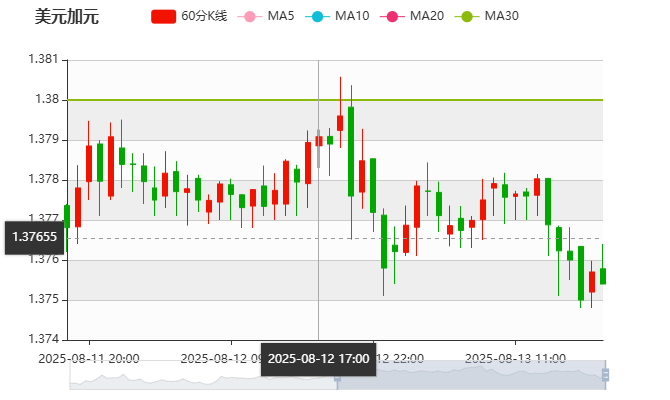Click the 1.381 y-axis label
This screenshot has height=400, width=670.
[44, 60]
